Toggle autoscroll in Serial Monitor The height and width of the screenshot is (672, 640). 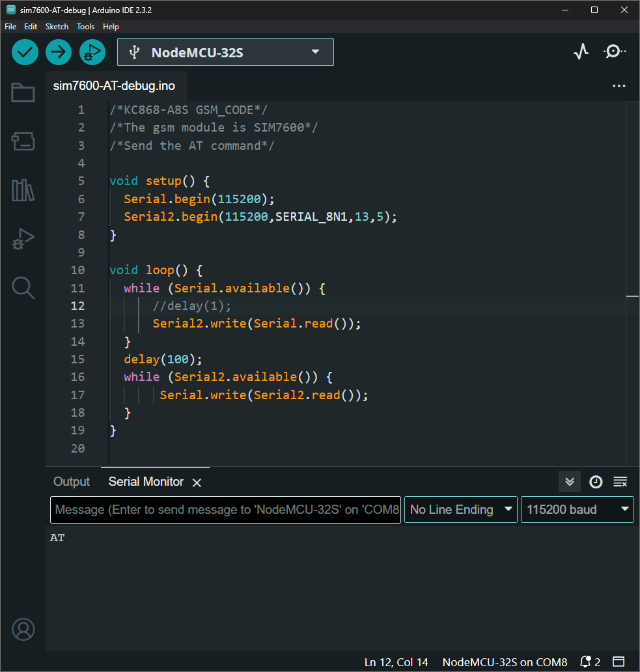570,482
